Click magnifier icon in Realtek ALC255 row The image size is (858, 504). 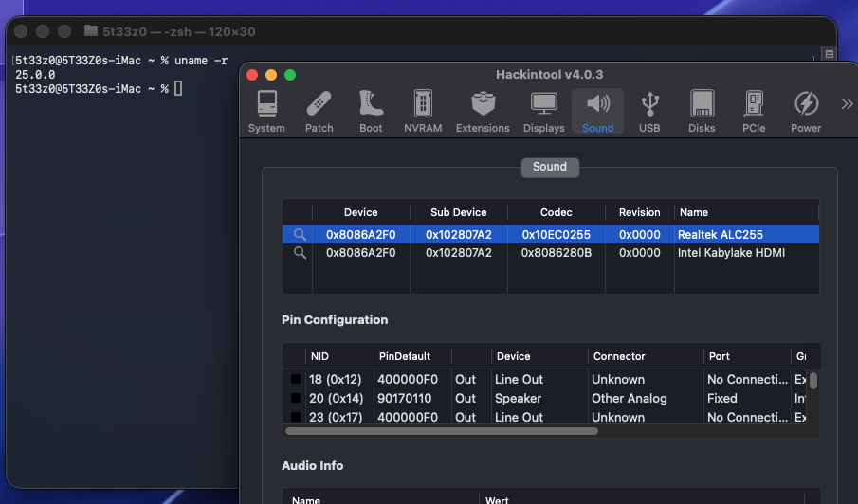300,235
